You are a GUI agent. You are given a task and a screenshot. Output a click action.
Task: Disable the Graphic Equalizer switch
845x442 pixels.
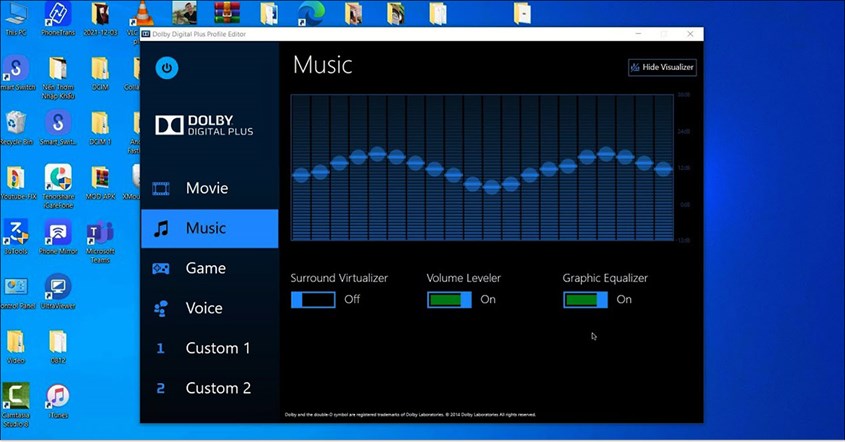(x=585, y=300)
